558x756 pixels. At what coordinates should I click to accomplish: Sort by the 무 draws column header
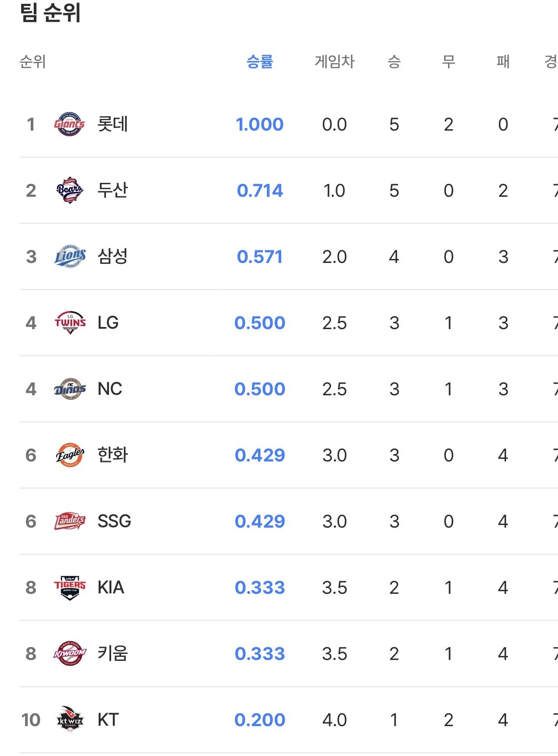click(x=448, y=62)
